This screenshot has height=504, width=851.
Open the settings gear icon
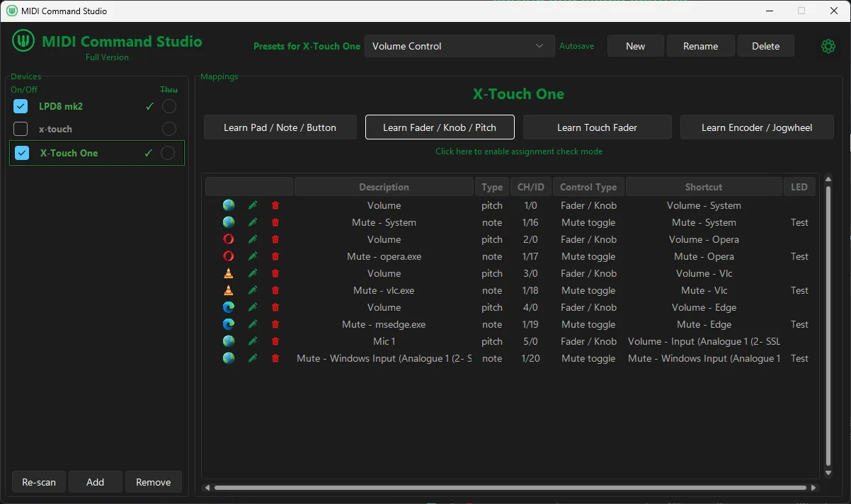coord(828,46)
